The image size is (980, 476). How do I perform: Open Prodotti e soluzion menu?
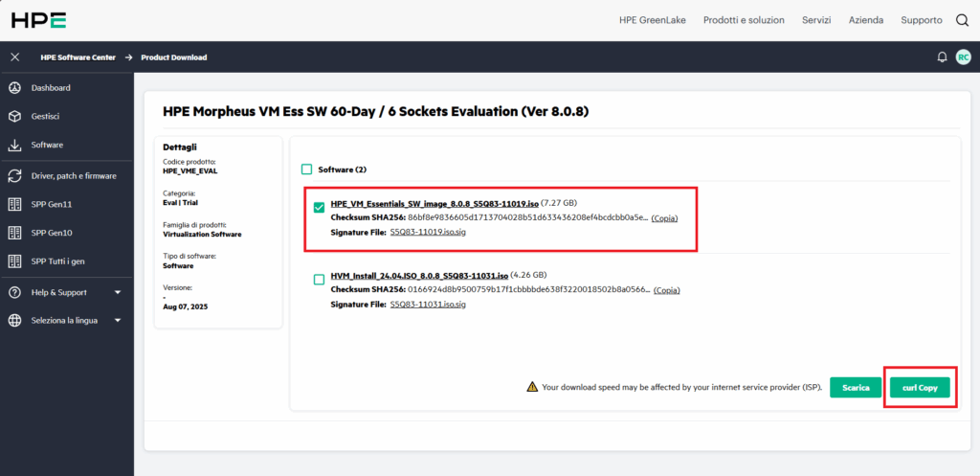(744, 20)
